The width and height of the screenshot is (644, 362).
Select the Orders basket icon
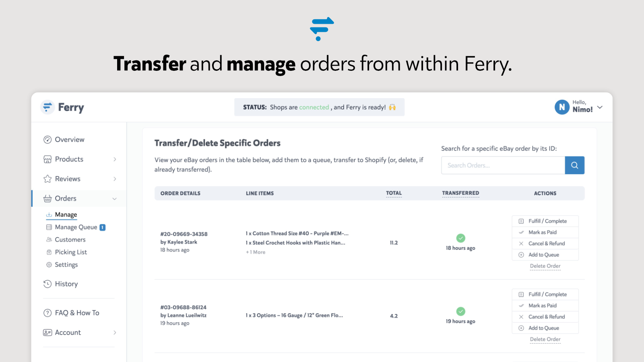click(x=47, y=198)
